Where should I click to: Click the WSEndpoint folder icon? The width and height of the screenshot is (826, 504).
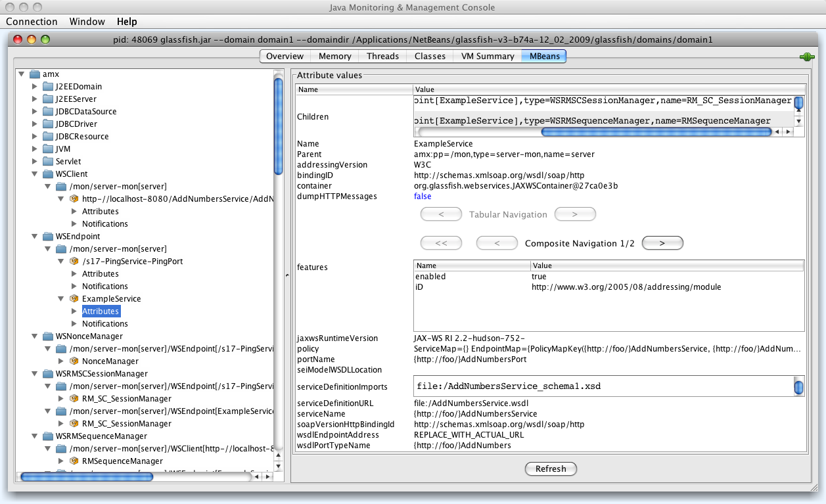(x=47, y=237)
